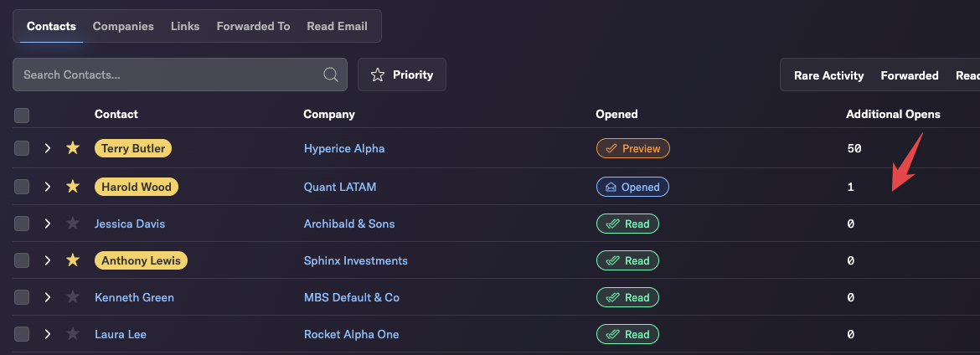
Task: Apply the Rare Activity filter
Action: 828,75
